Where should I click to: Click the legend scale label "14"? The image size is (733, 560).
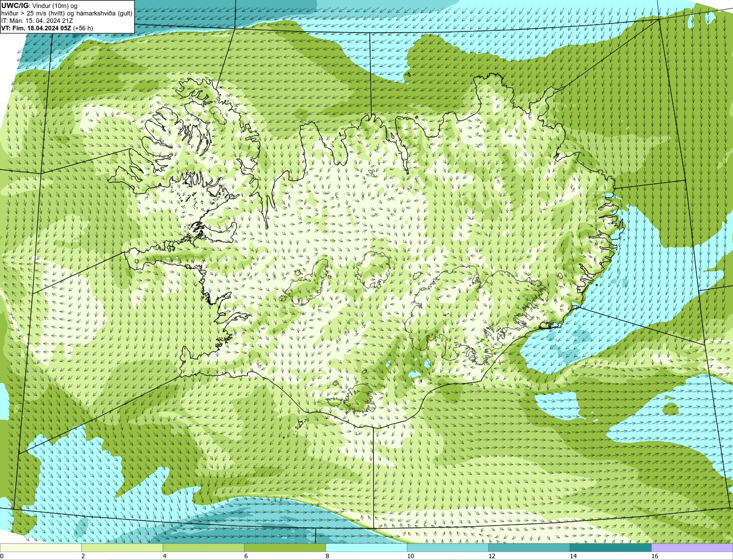coord(573,556)
